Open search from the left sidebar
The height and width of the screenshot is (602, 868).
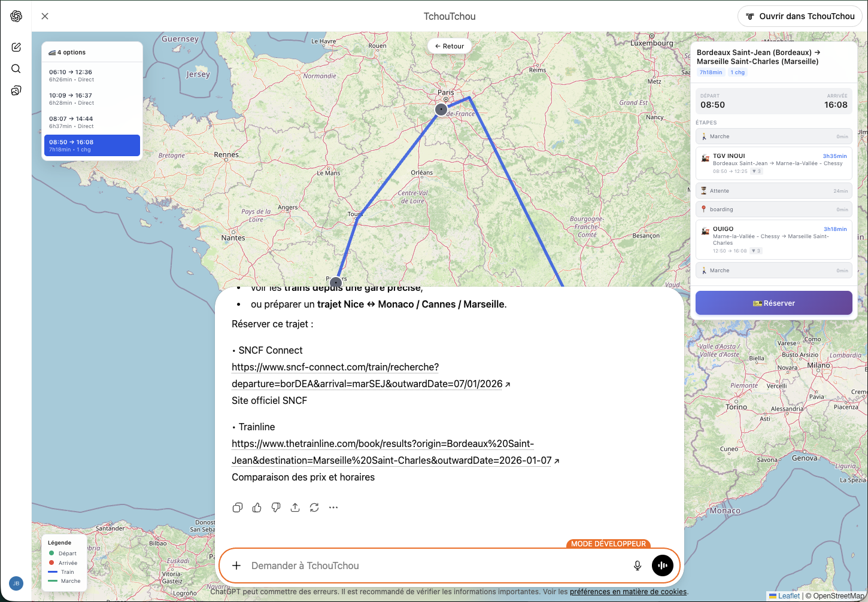coord(16,69)
